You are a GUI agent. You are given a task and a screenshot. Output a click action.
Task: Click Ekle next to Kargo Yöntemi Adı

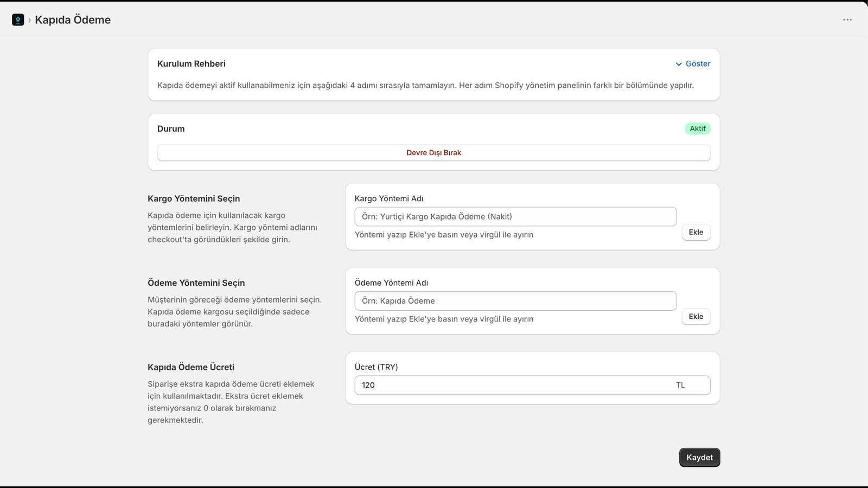(x=696, y=232)
